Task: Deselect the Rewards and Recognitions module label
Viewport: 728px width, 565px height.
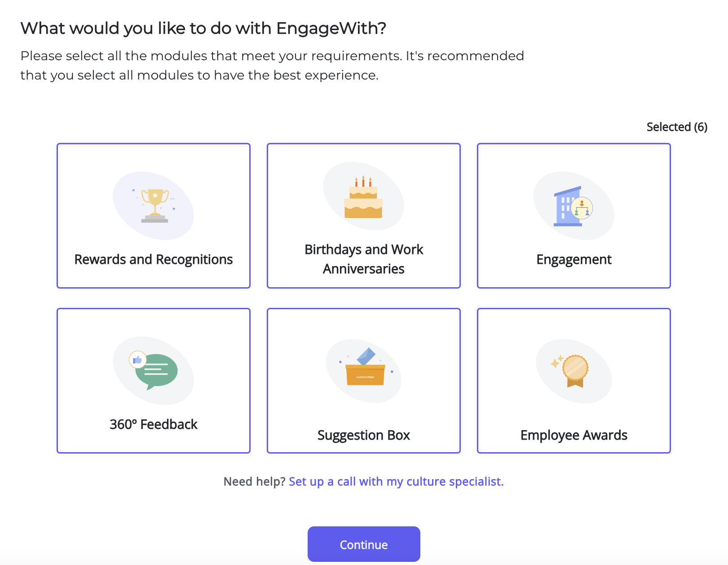Action: [x=154, y=259]
